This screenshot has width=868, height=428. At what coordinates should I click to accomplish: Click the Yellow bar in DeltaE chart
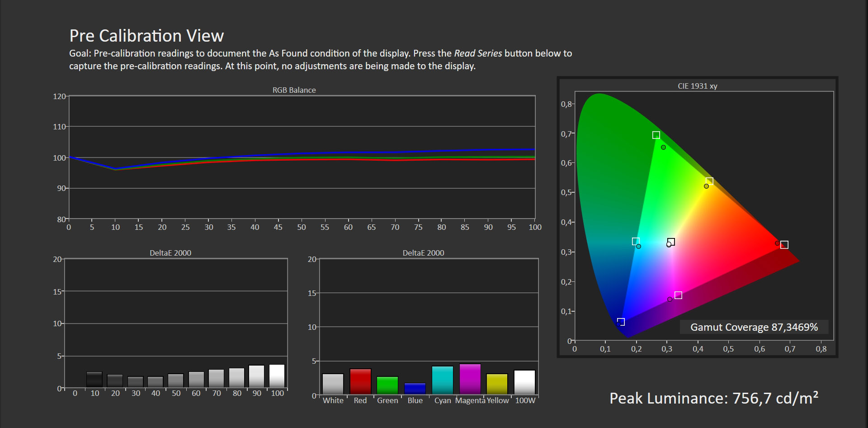497,384
